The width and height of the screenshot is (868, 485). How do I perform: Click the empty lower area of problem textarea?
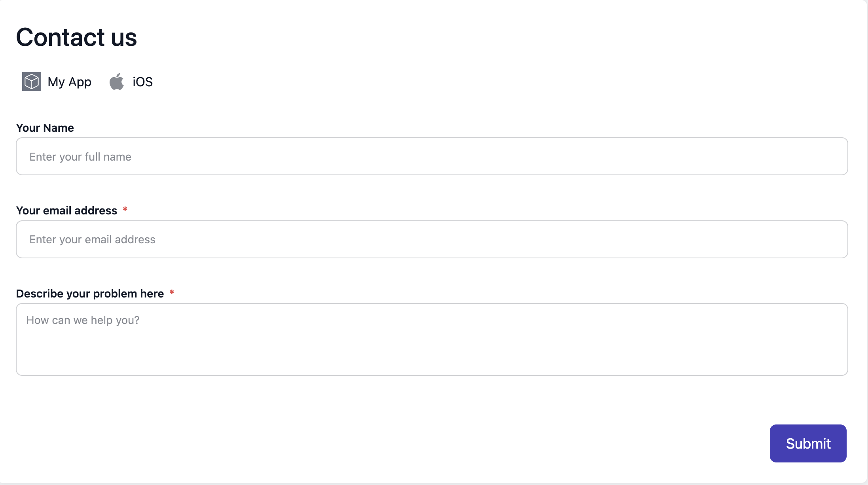[x=432, y=354]
